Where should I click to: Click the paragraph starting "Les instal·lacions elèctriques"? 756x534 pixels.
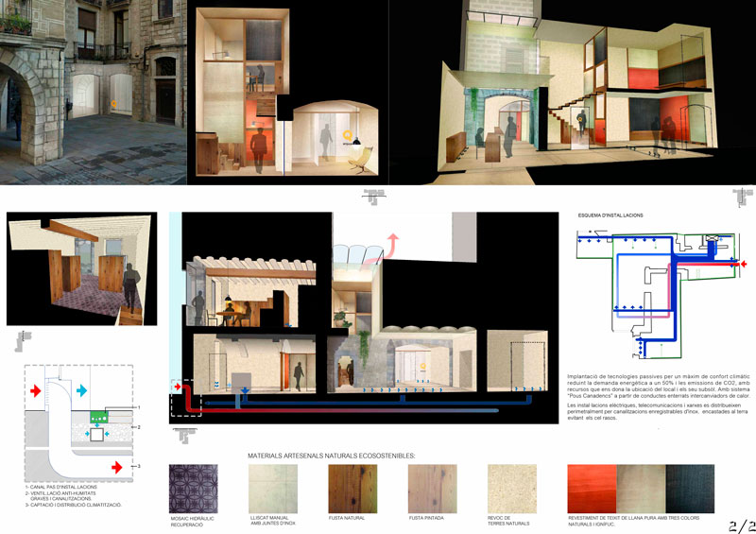(659, 411)
